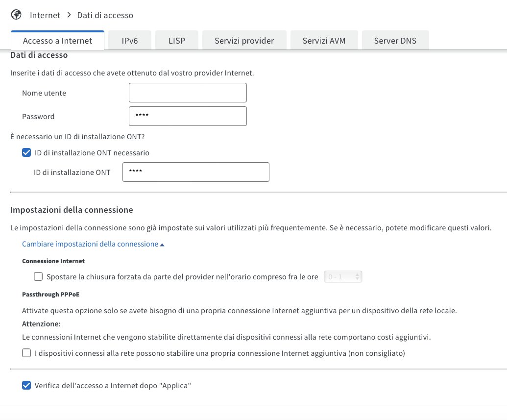
Task: Focus the Password input field
Action: coord(188,116)
